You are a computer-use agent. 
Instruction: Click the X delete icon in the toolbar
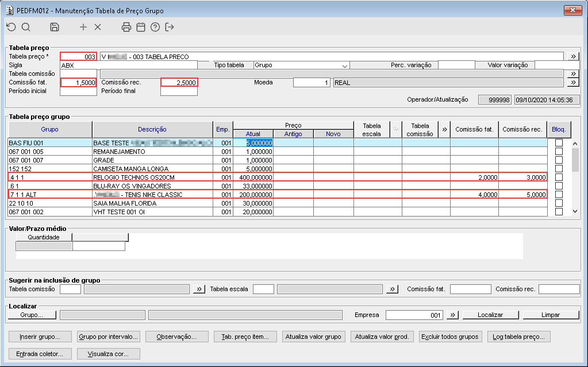pyautogui.click(x=97, y=27)
